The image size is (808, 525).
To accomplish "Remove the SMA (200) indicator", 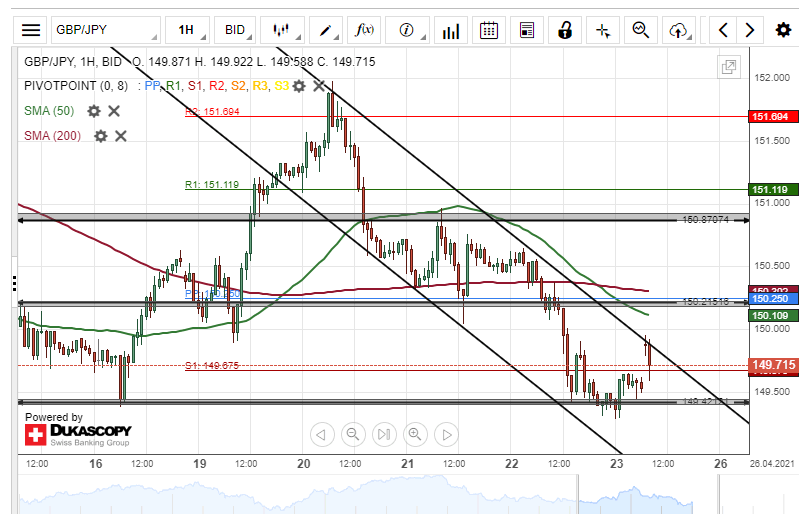I will 121,136.
